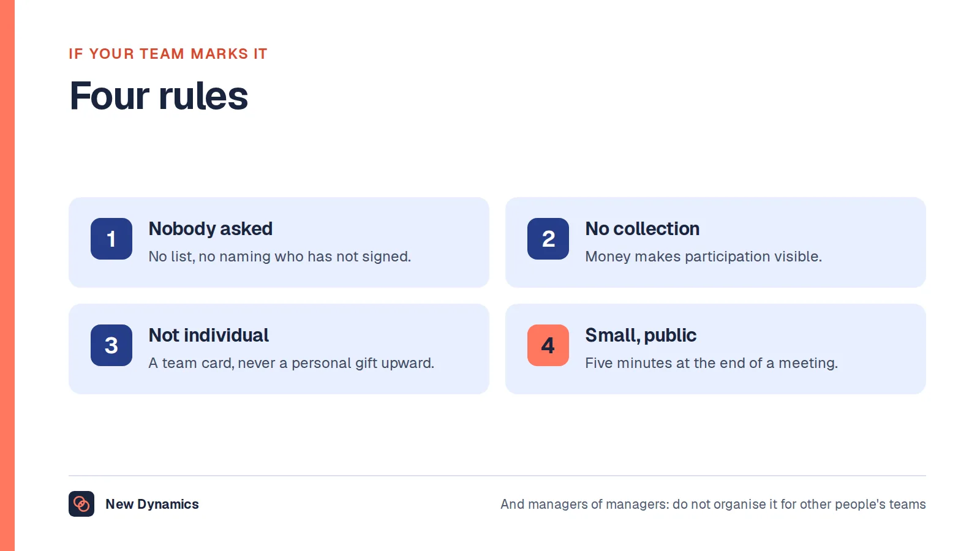
Task: Click the New Dynamics logo icon
Action: point(81,504)
